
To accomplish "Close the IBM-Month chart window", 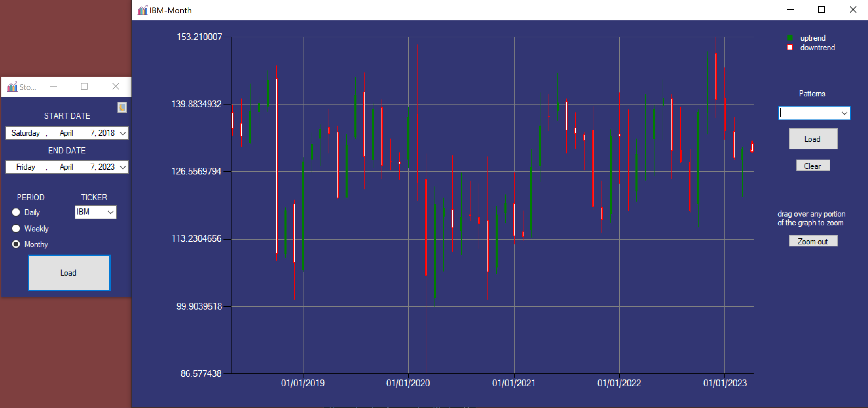I will [x=853, y=10].
